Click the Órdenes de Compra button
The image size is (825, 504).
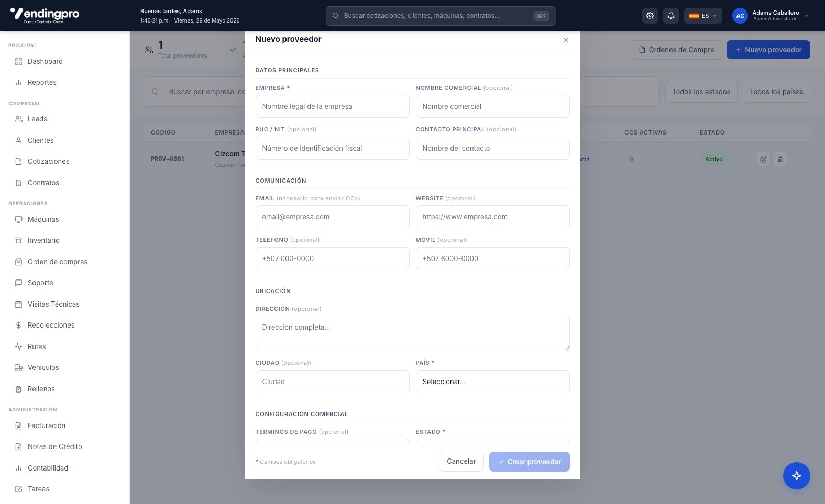[x=676, y=50]
